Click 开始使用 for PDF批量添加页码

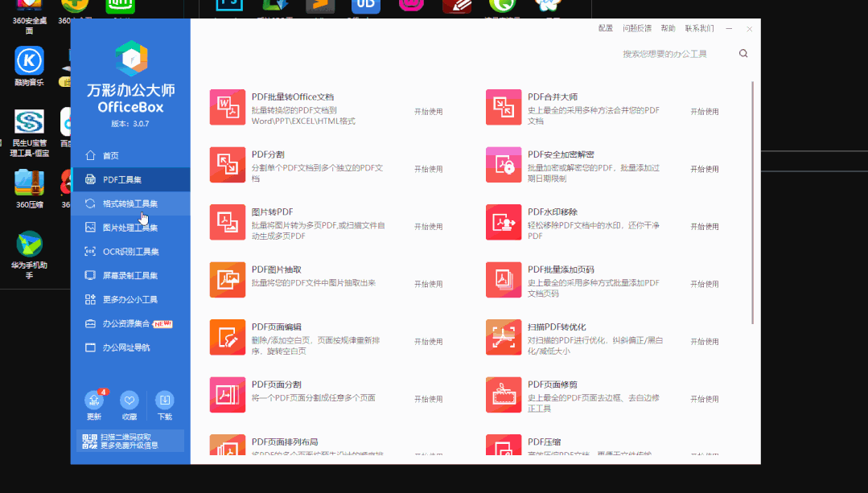pyautogui.click(x=705, y=284)
